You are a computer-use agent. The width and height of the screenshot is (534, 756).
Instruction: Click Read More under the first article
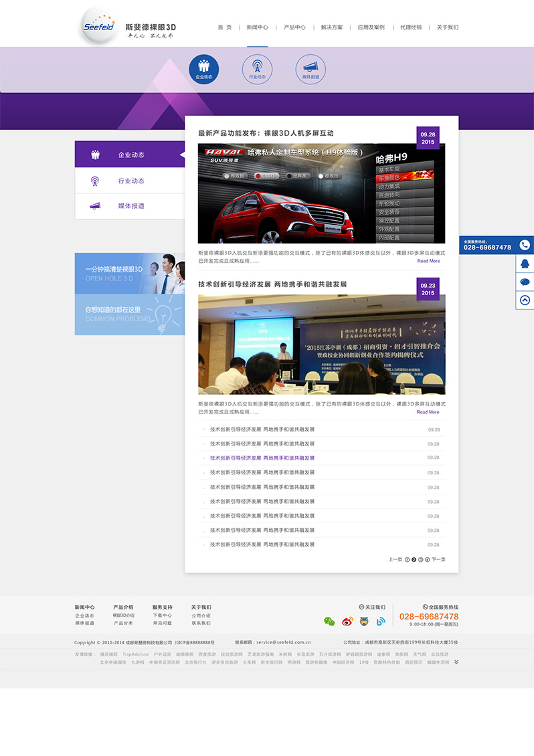428,261
